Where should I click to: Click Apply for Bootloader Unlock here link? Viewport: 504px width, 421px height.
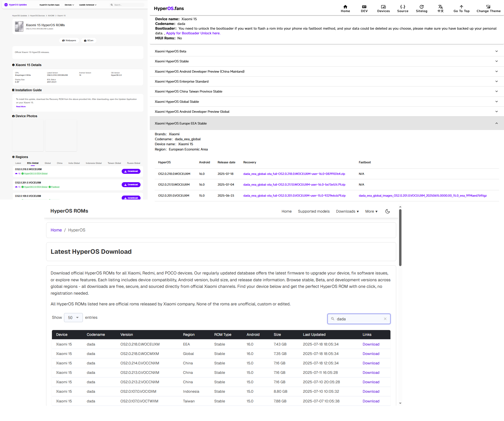[193, 33]
